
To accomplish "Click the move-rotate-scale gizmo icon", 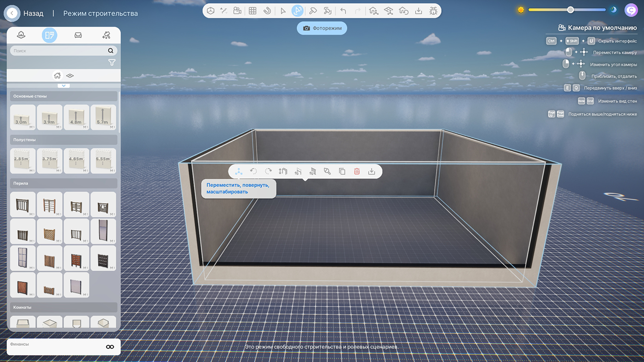I will pos(238,171).
